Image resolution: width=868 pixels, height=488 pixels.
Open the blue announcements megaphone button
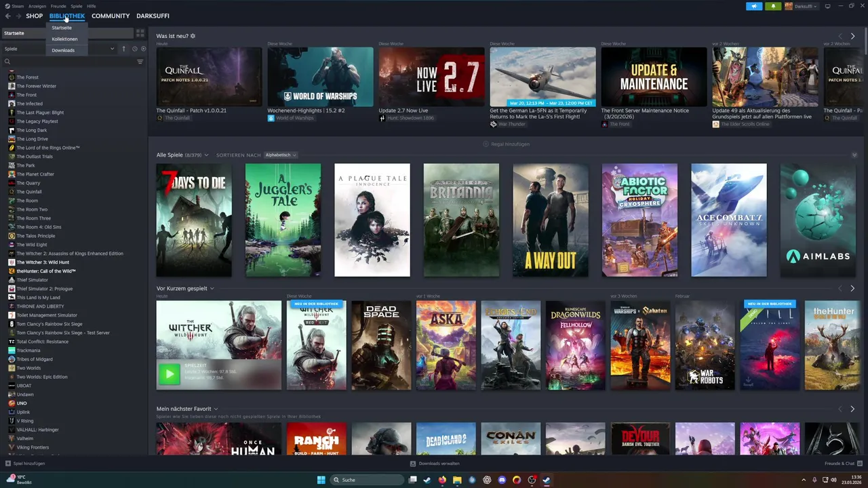(x=754, y=6)
